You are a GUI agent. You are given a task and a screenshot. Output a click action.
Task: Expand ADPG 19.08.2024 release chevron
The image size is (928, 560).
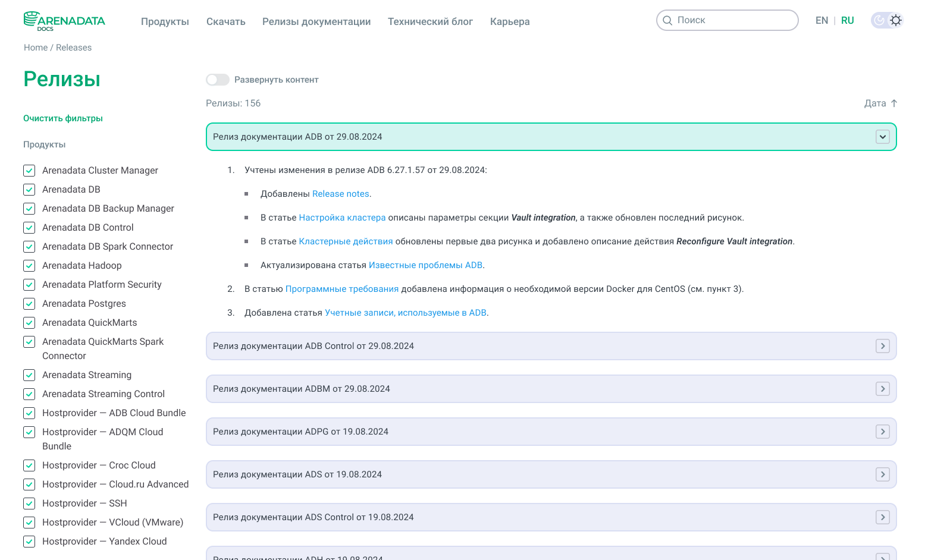(883, 432)
